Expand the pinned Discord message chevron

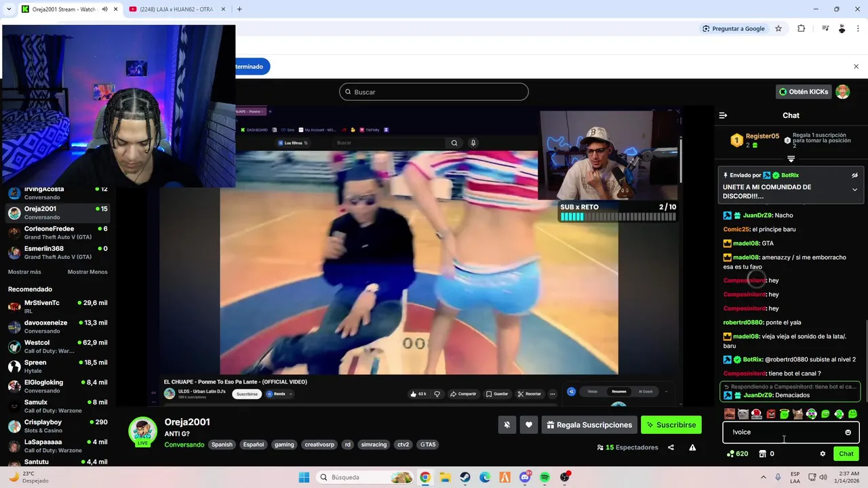[854, 190]
